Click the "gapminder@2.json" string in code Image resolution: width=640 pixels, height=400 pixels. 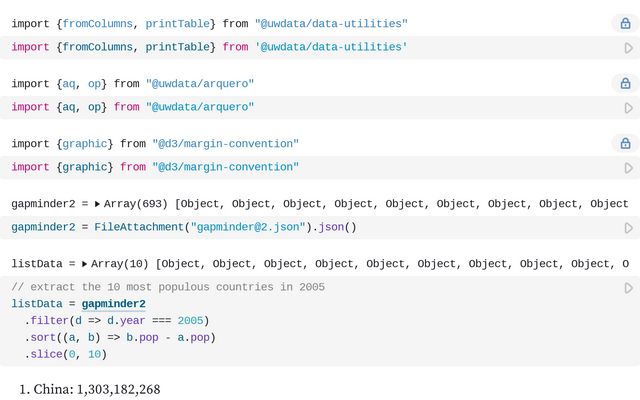tap(248, 227)
